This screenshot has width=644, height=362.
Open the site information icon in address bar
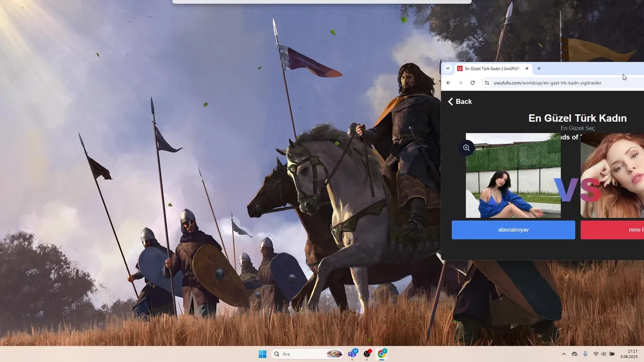(487, 82)
